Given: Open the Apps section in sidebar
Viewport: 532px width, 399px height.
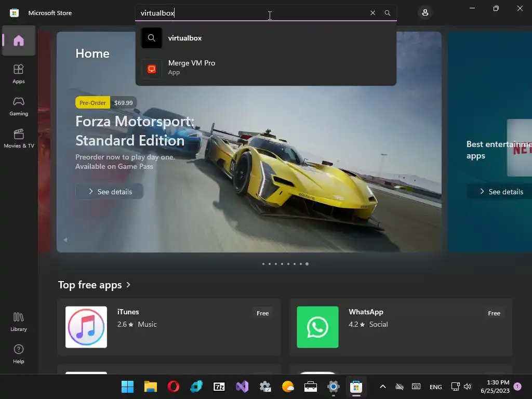Looking at the screenshot, I should 19,74.
